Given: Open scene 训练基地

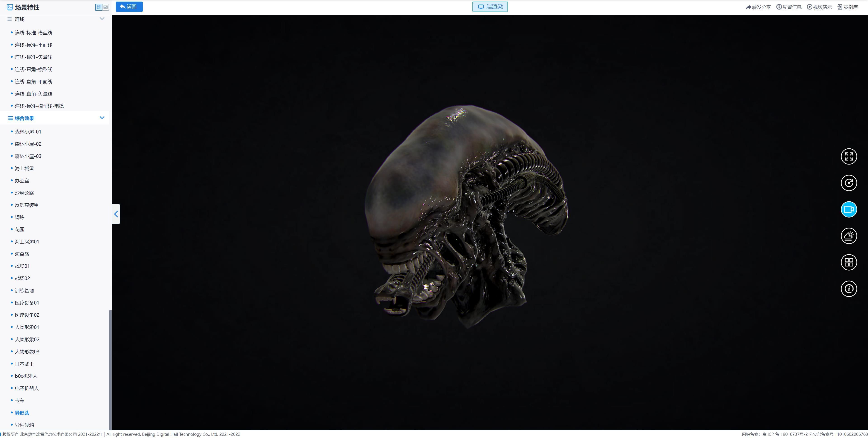Looking at the screenshot, I should click(24, 291).
